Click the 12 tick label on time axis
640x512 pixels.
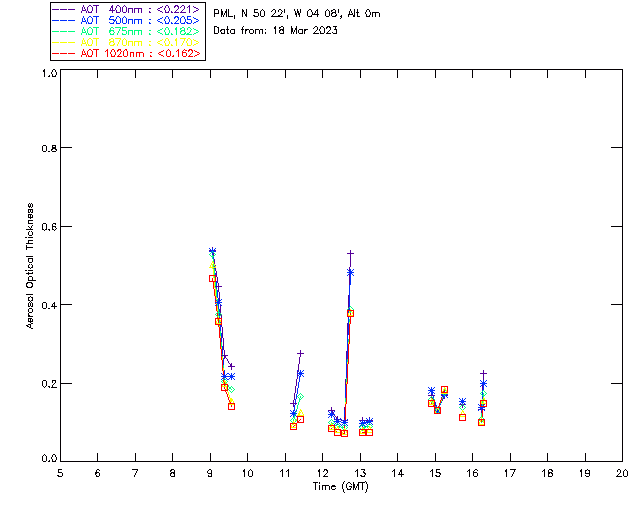[322, 472]
